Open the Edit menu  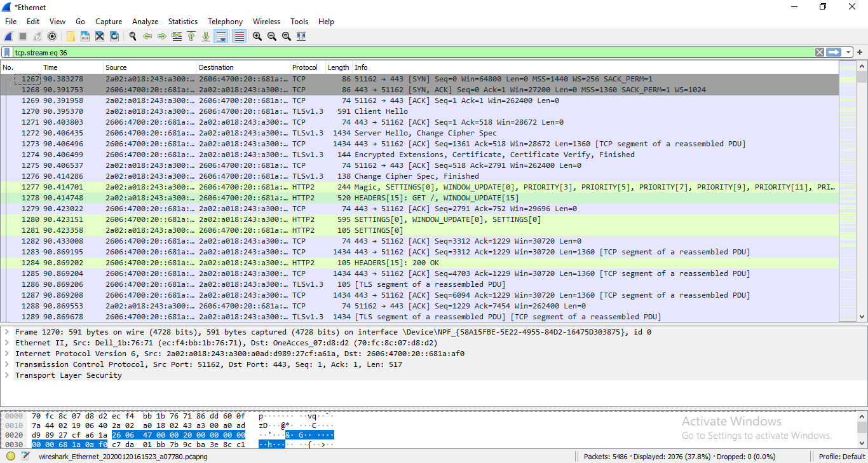click(33, 22)
